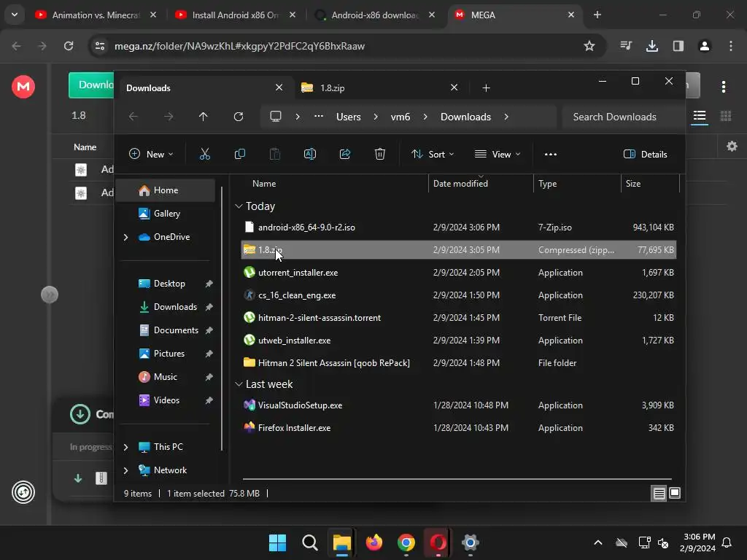Open Chrome side panel icon

click(x=678, y=46)
